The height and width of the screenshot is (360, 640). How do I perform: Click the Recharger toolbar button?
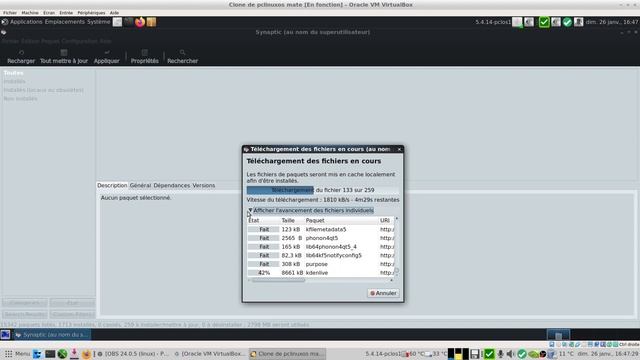point(21,56)
